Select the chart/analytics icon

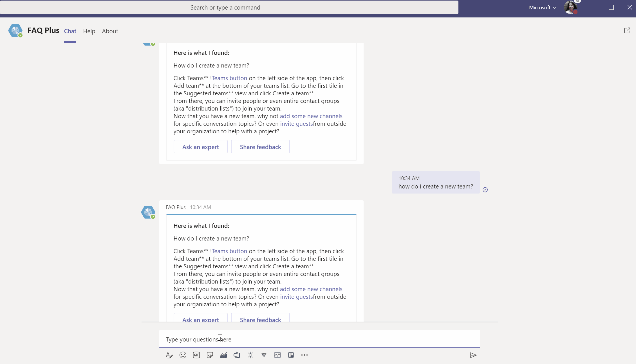point(223,355)
